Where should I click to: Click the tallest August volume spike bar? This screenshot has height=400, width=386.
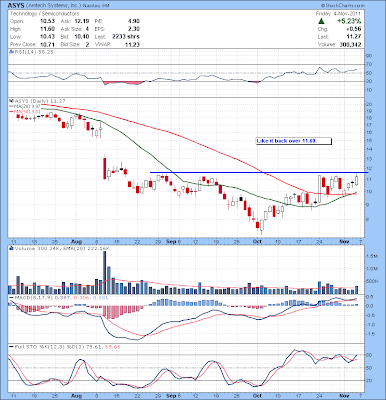coord(105,272)
